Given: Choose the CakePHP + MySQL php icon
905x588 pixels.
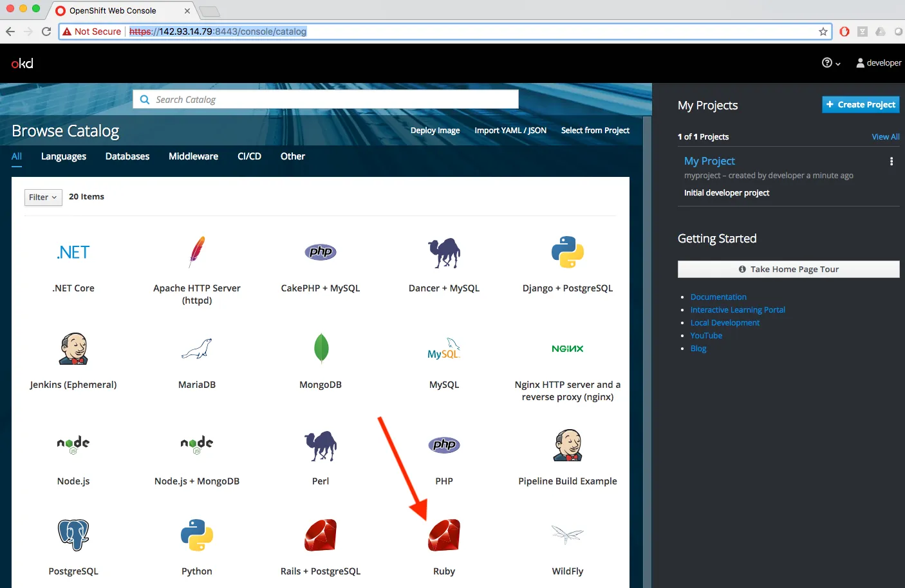Looking at the screenshot, I should (321, 252).
